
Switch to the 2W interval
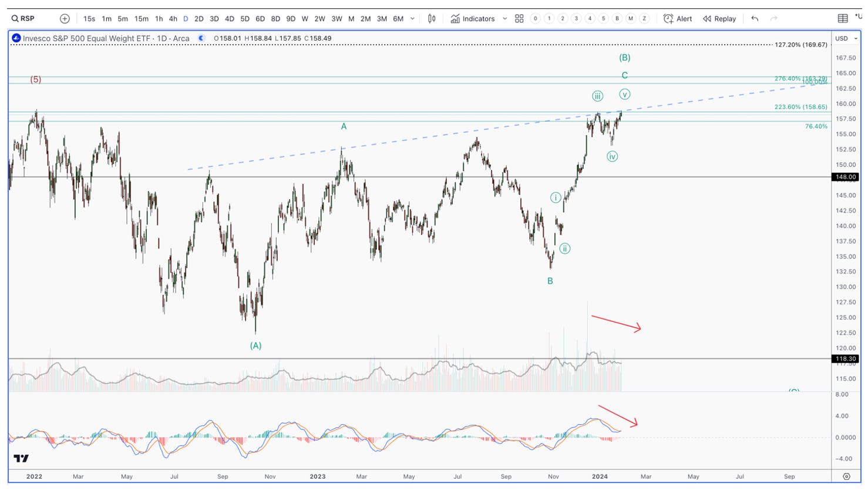319,19
